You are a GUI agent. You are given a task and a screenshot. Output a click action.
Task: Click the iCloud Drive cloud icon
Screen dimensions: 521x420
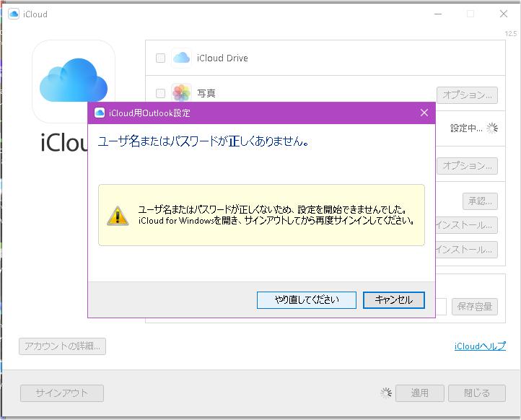[x=181, y=58]
